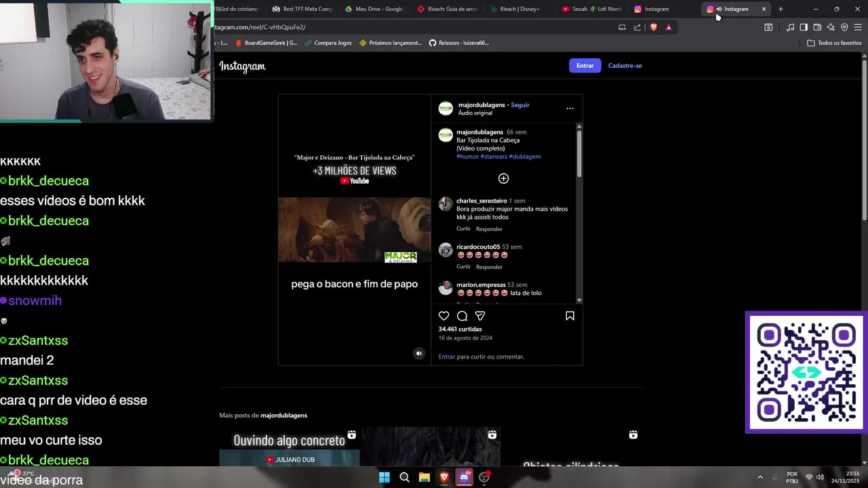The image size is (868, 488).
Task: Show hidden system tray icons chevron
Action: (759, 477)
